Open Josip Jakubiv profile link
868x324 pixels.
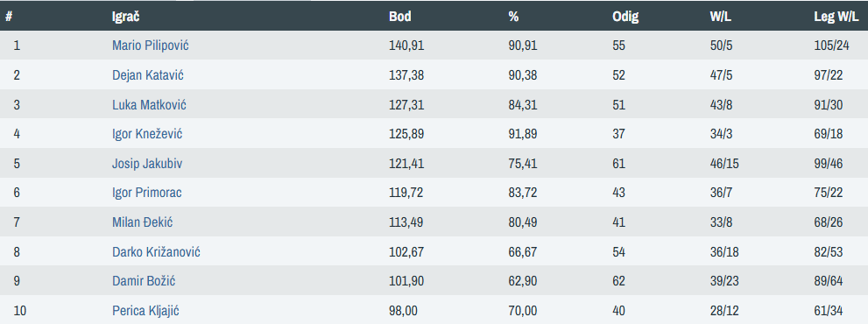(147, 164)
